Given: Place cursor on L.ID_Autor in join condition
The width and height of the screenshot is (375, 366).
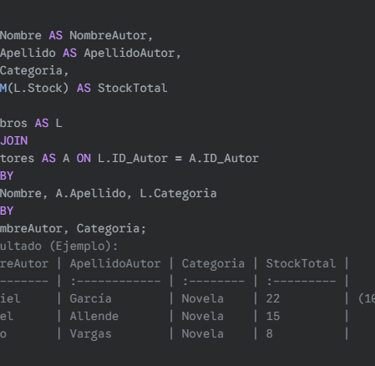Looking at the screenshot, I should point(133,158).
